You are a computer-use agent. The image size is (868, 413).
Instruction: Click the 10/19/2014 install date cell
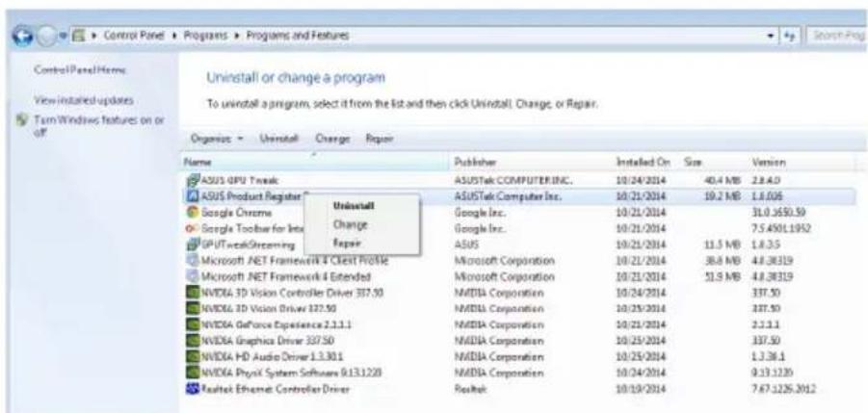coord(641,389)
